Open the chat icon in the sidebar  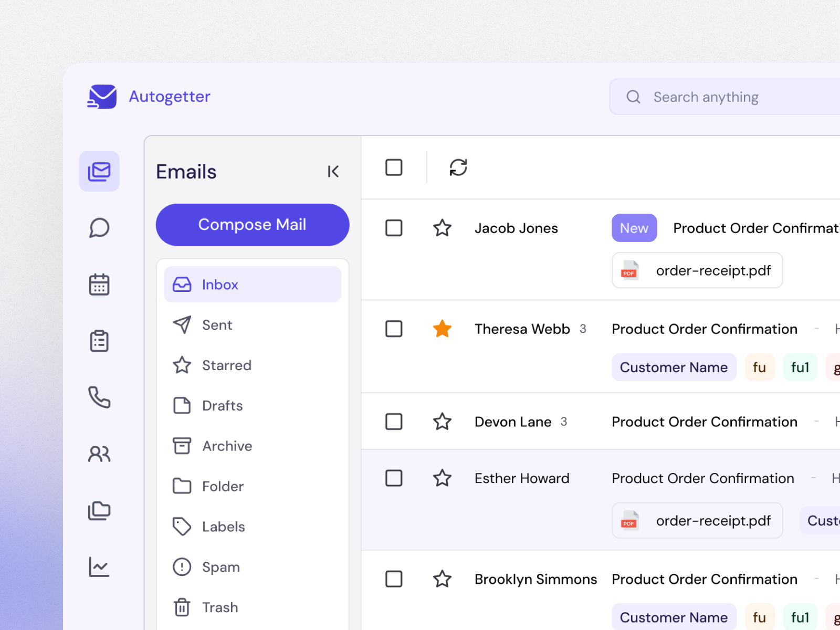click(x=99, y=227)
